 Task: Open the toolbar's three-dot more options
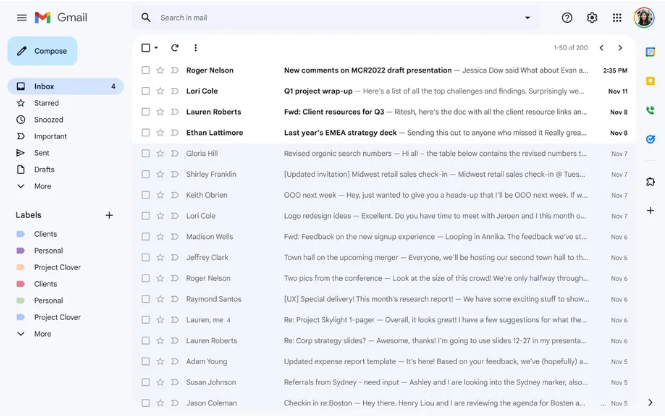tap(196, 47)
